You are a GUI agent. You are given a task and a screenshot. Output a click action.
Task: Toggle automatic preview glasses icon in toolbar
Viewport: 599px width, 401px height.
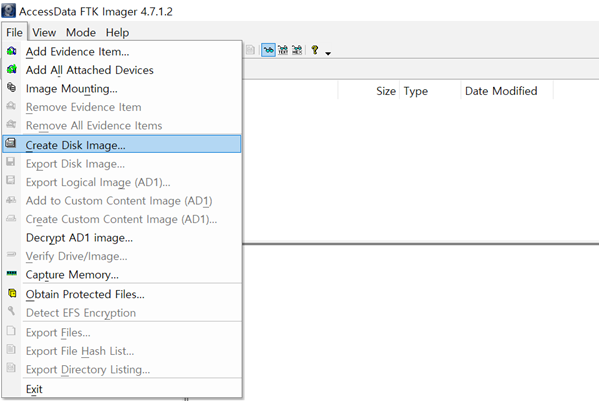click(269, 50)
